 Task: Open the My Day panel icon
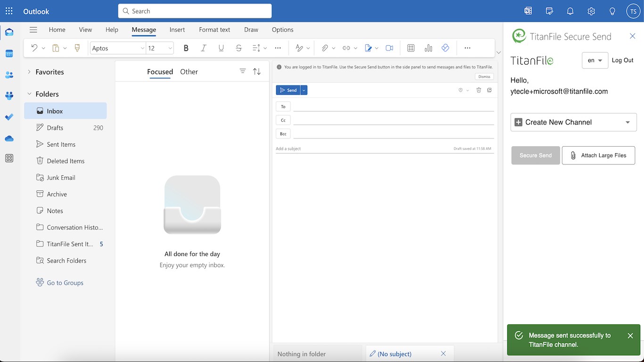(549, 11)
